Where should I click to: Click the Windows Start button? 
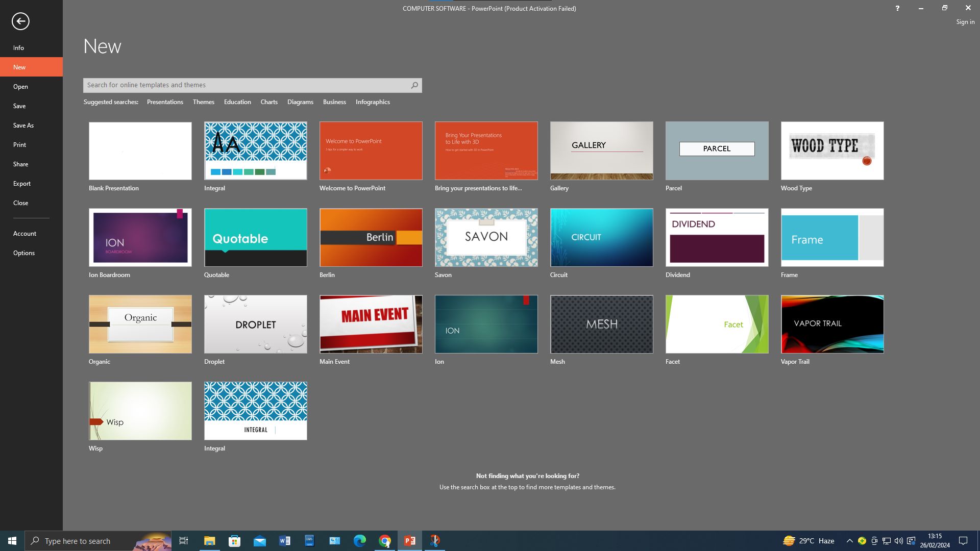12,541
